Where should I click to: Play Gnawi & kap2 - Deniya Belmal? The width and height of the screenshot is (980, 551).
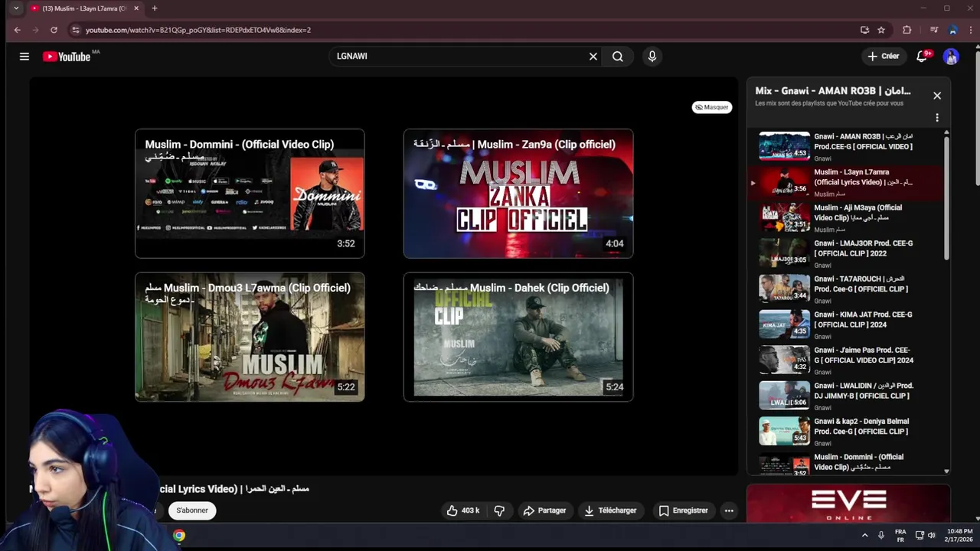pyautogui.click(x=845, y=431)
